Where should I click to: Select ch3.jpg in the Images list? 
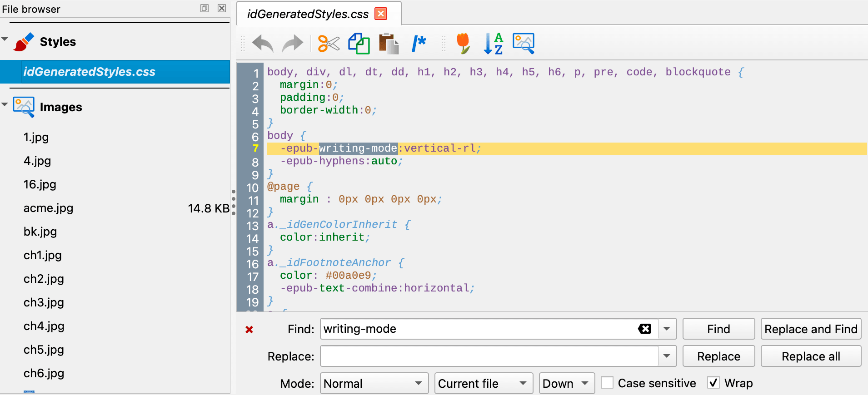pyautogui.click(x=44, y=302)
